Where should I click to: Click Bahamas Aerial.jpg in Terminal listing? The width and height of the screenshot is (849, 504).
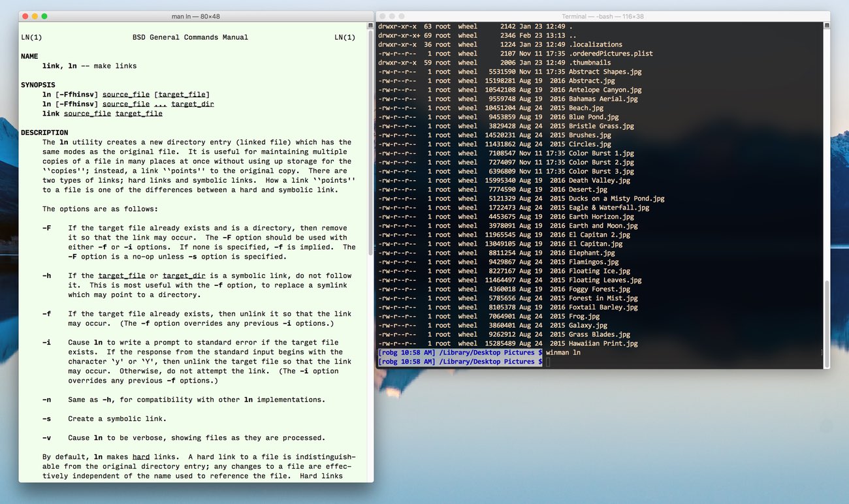pyautogui.click(x=603, y=99)
